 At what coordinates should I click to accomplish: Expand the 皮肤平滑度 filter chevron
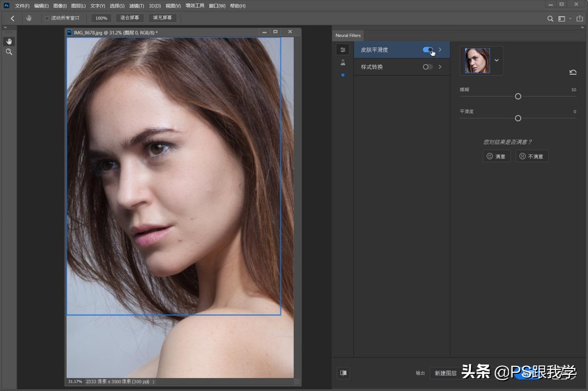[x=440, y=50]
